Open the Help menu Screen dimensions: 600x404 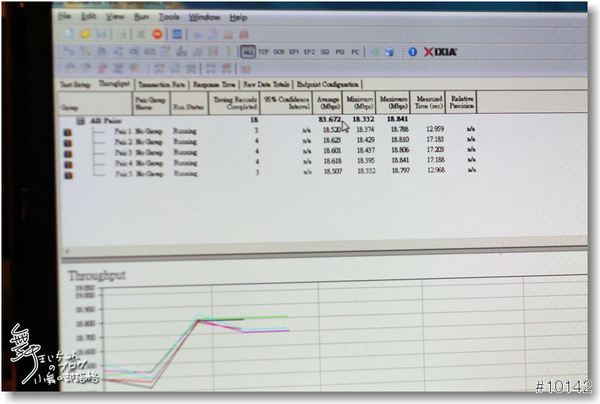tap(238, 18)
